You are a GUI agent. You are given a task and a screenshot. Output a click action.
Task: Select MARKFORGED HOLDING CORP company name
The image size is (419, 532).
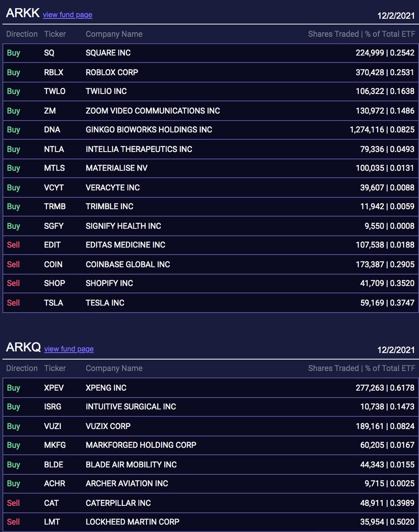[141, 445]
